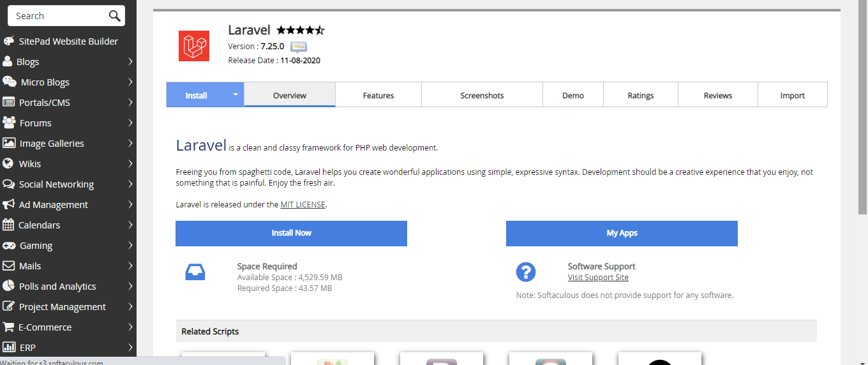The height and width of the screenshot is (365, 868).
Task: Expand the Social Networking chevron
Action: (x=130, y=184)
